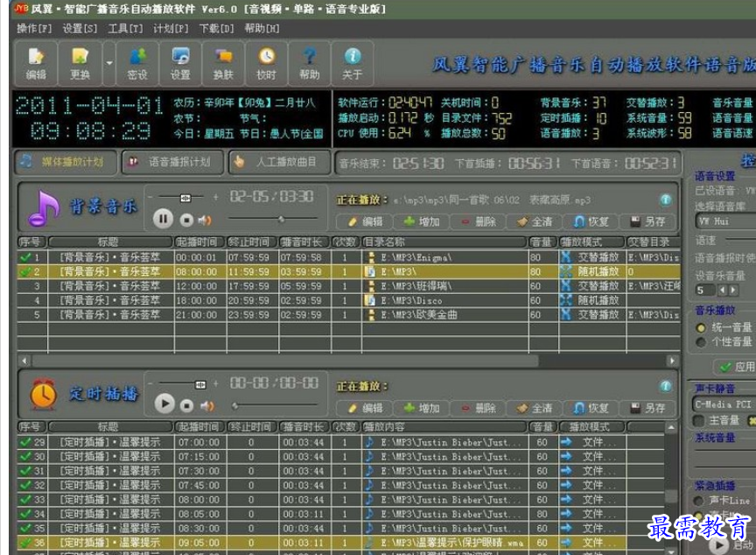Mute the 定时插播 speaker icon

coord(206,406)
